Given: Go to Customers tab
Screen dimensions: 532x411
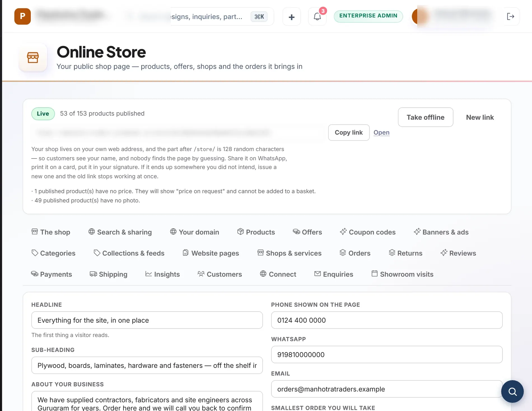Looking at the screenshot, I should click(220, 274).
